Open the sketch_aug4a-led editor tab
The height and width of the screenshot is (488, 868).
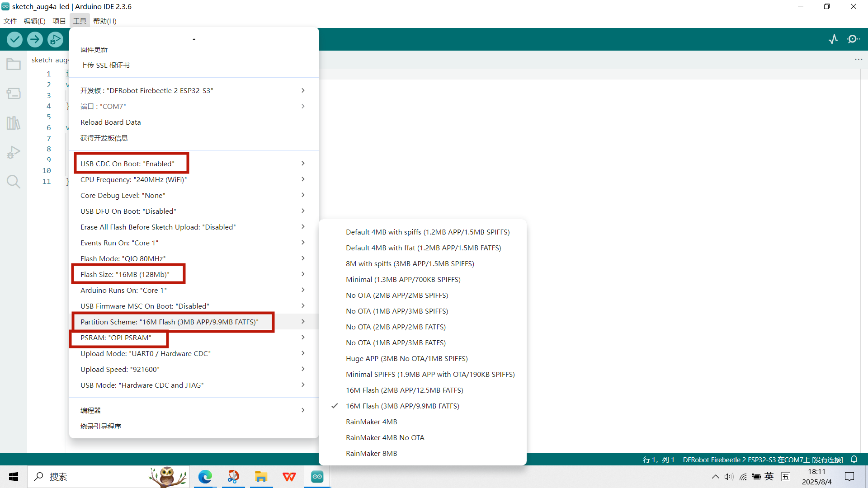click(50, 60)
